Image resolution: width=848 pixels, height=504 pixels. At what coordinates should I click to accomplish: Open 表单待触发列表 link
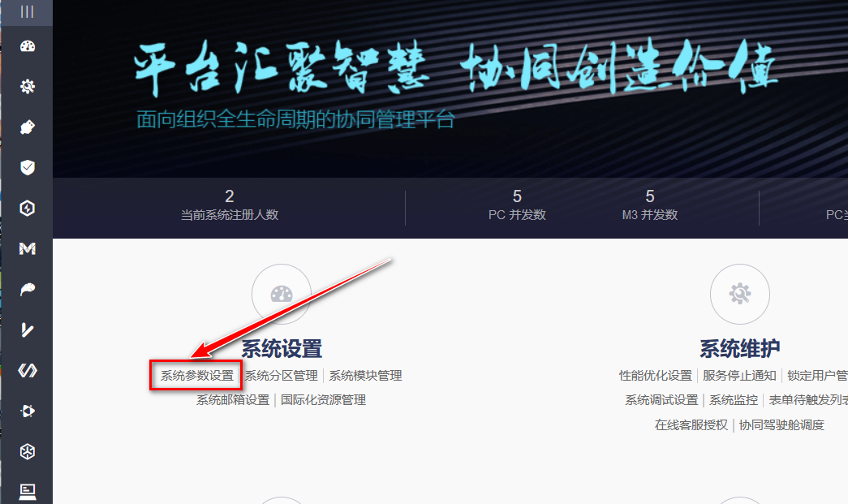click(x=808, y=400)
